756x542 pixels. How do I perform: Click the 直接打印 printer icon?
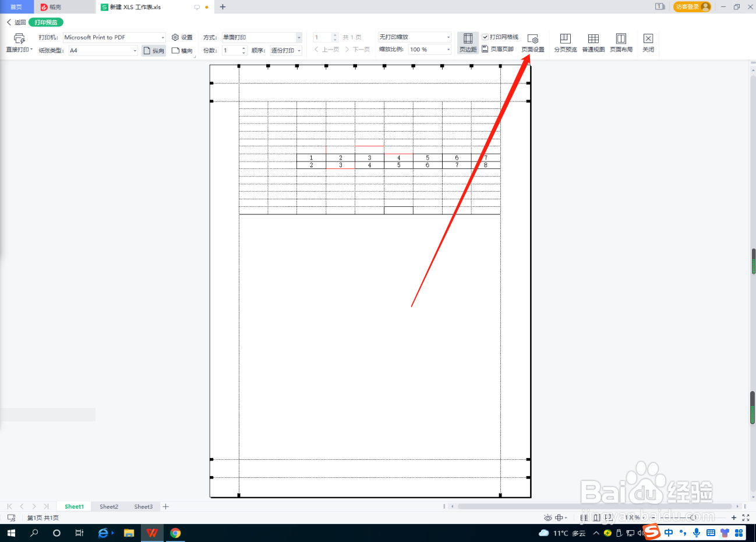point(19,38)
